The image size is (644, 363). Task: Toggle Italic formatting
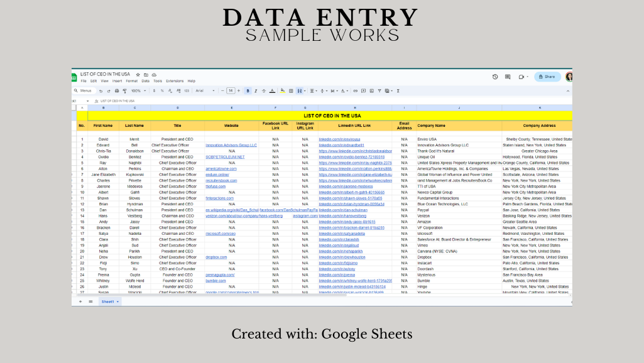(x=256, y=90)
